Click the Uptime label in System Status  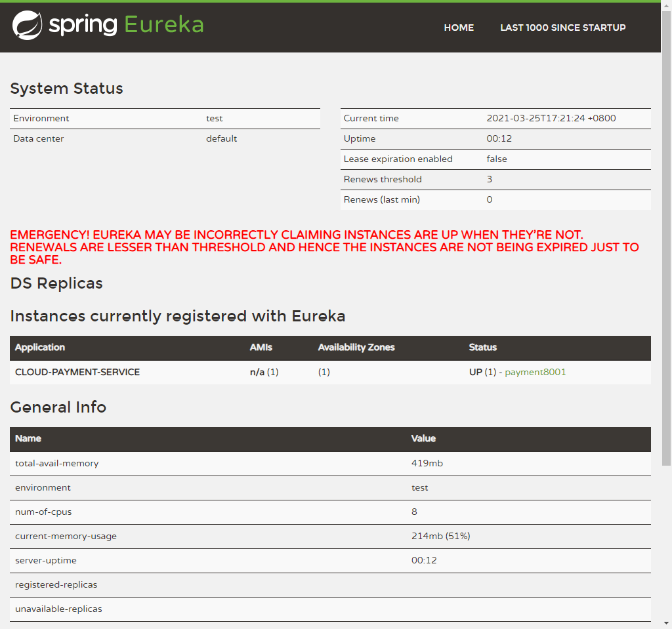[x=359, y=139]
